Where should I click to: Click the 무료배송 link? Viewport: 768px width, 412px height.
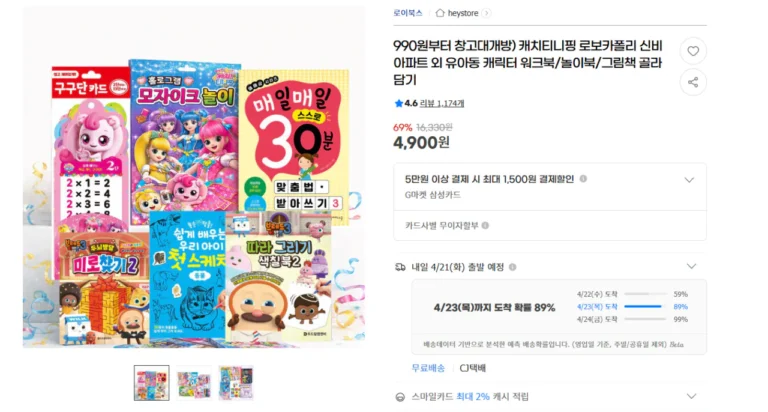[428, 368]
